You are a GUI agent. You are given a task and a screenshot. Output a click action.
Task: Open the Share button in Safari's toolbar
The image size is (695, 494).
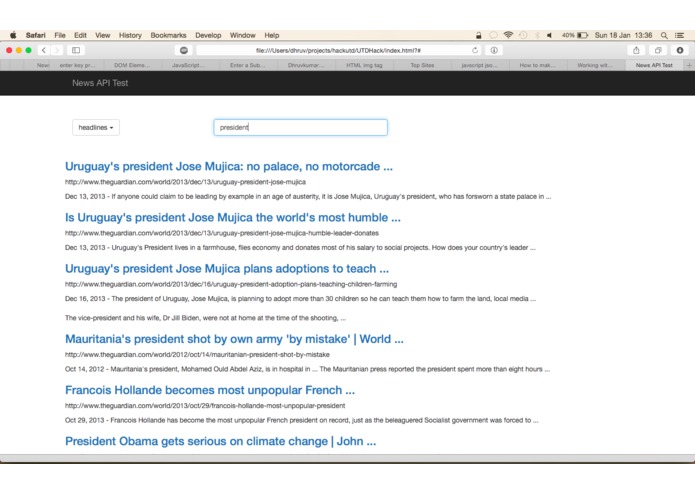tap(636, 50)
